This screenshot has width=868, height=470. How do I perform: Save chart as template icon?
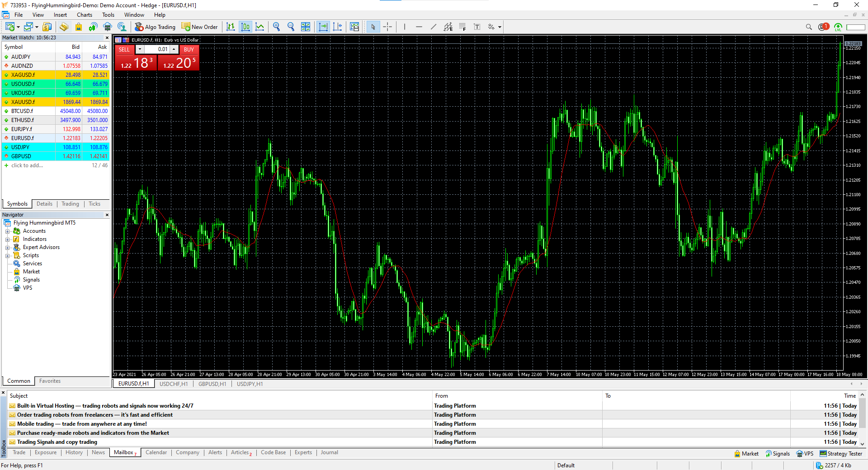tap(354, 27)
